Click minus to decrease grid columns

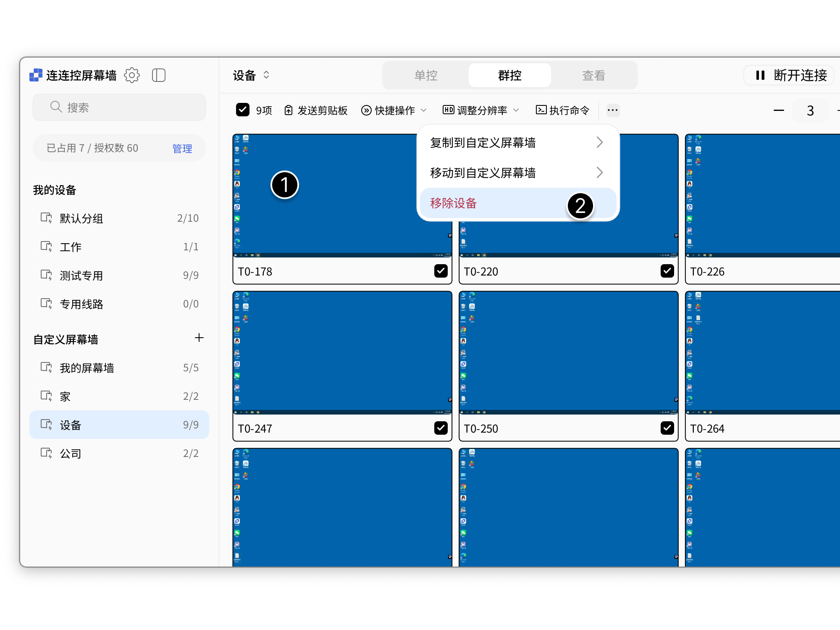pyautogui.click(x=779, y=110)
